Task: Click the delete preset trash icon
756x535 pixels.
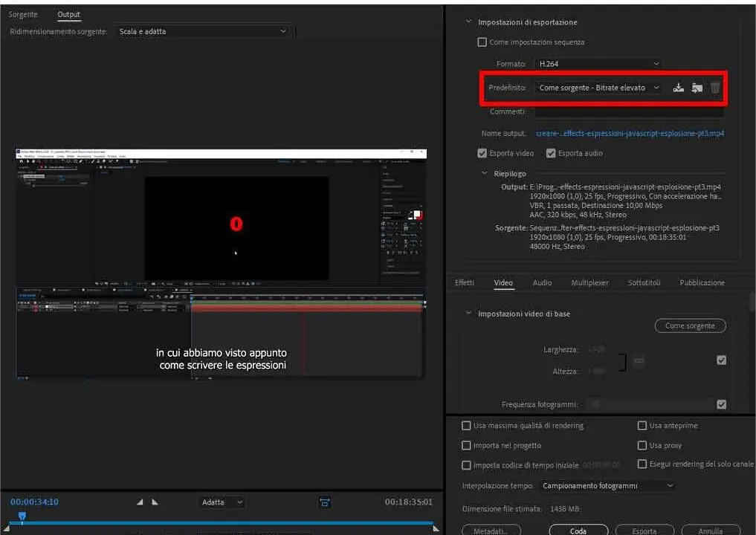Action: point(715,88)
